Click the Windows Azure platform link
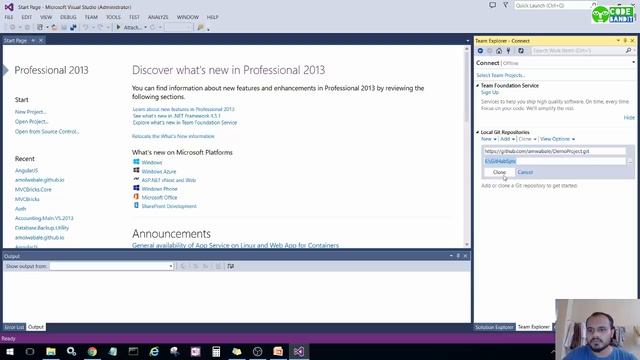640x360 pixels. click(x=159, y=171)
